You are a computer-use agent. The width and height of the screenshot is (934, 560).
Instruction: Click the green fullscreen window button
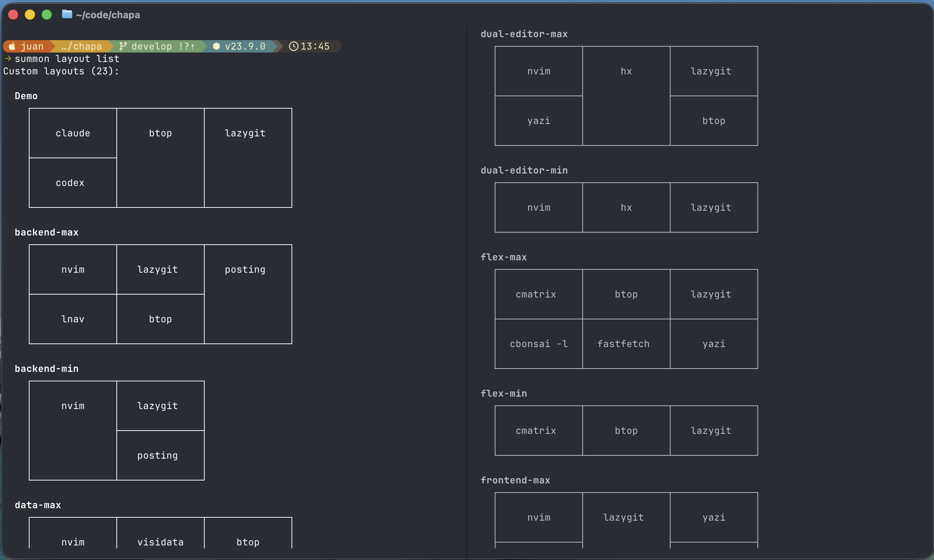click(x=46, y=14)
